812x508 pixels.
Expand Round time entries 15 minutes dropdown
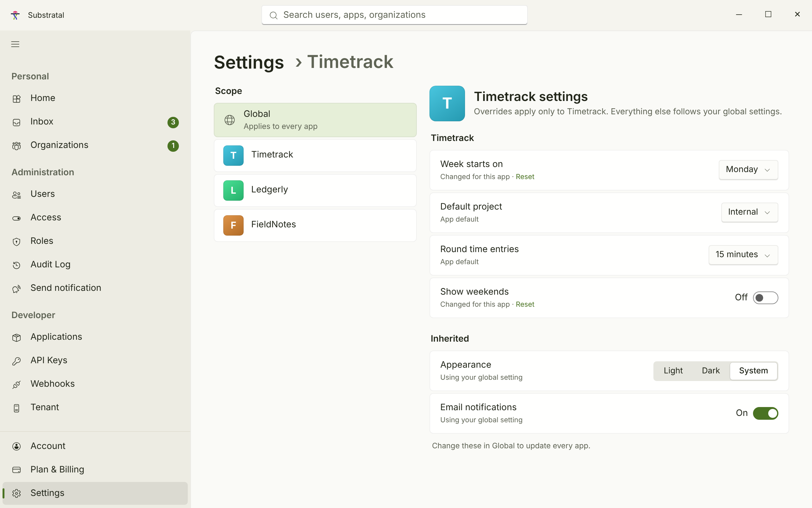[x=743, y=255]
